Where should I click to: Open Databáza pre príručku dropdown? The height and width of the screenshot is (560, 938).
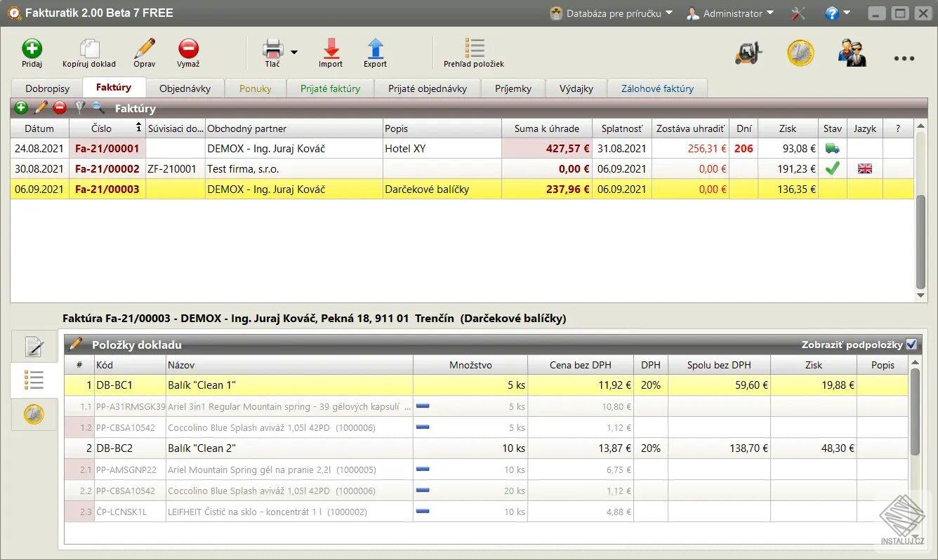point(612,13)
